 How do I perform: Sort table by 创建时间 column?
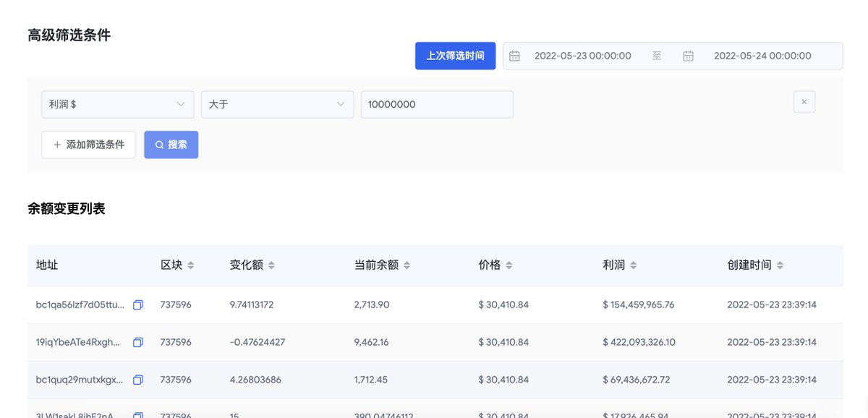click(780, 265)
